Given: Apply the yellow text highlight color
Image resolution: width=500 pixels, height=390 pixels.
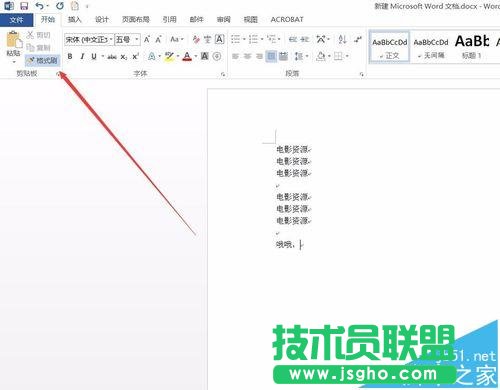Looking at the screenshot, I should pos(169,56).
